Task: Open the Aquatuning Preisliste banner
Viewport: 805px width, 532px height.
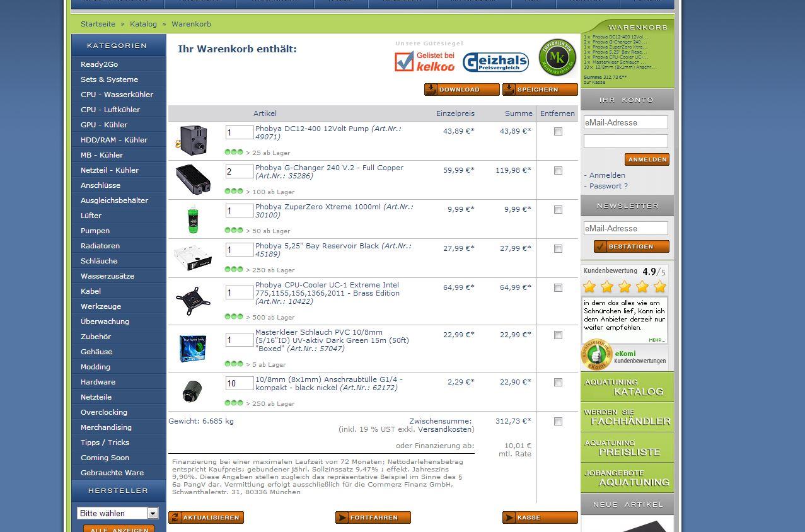Action: click(x=627, y=448)
